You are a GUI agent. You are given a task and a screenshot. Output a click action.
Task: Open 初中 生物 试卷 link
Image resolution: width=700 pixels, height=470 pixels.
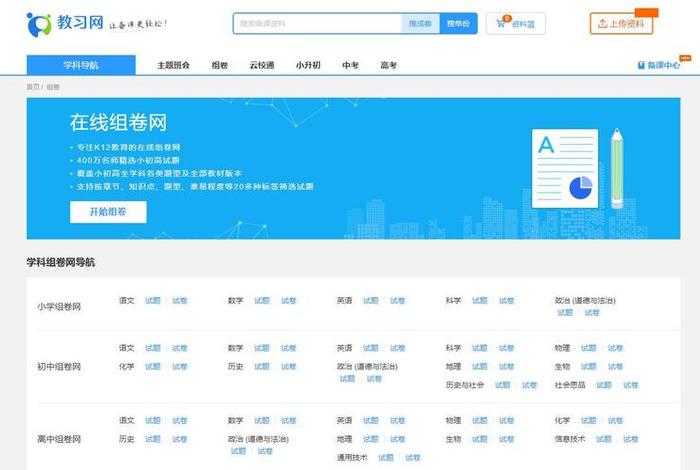615,366
